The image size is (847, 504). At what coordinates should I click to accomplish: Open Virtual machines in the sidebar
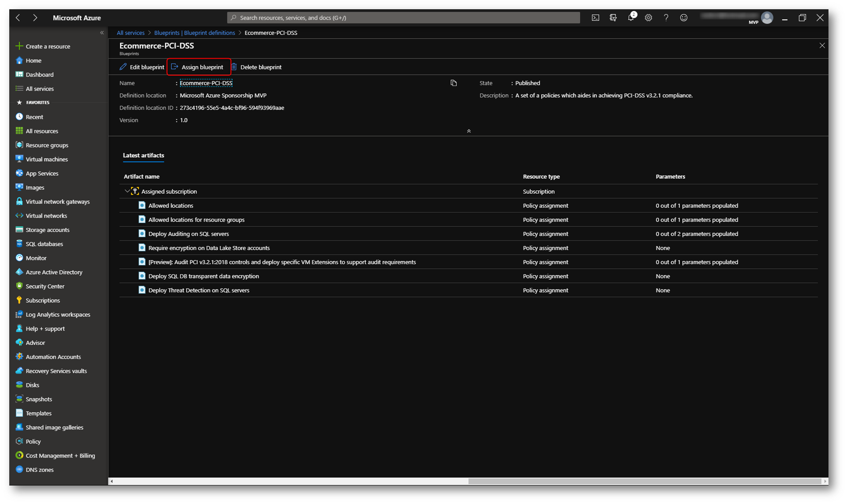46,159
